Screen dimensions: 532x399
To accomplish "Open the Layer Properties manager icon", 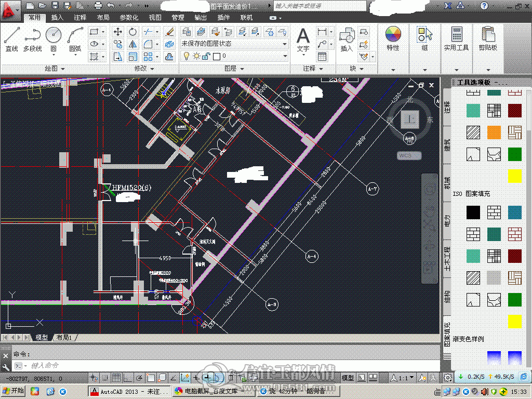I will pos(187,32).
